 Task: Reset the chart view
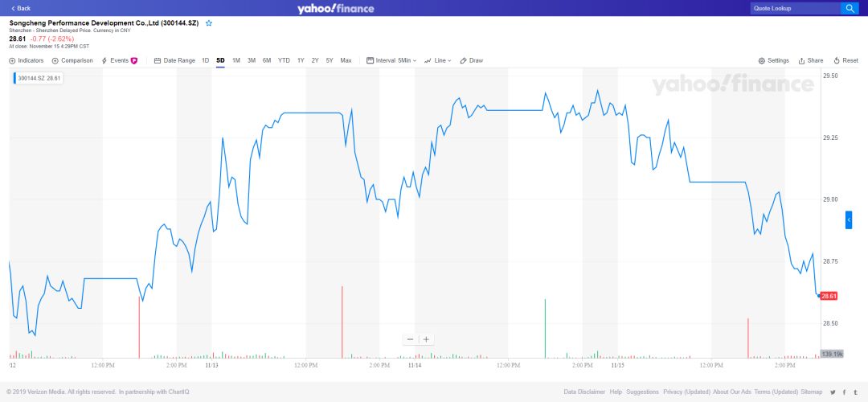click(846, 60)
